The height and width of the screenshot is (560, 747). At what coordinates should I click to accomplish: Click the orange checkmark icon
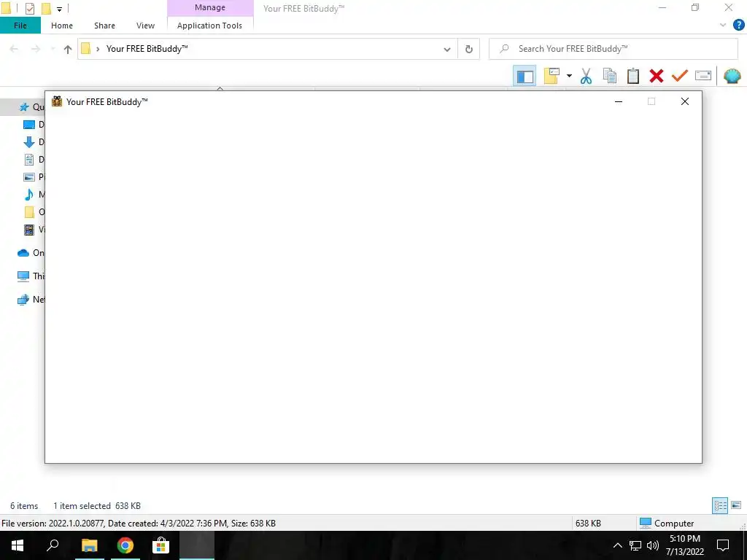pos(679,76)
